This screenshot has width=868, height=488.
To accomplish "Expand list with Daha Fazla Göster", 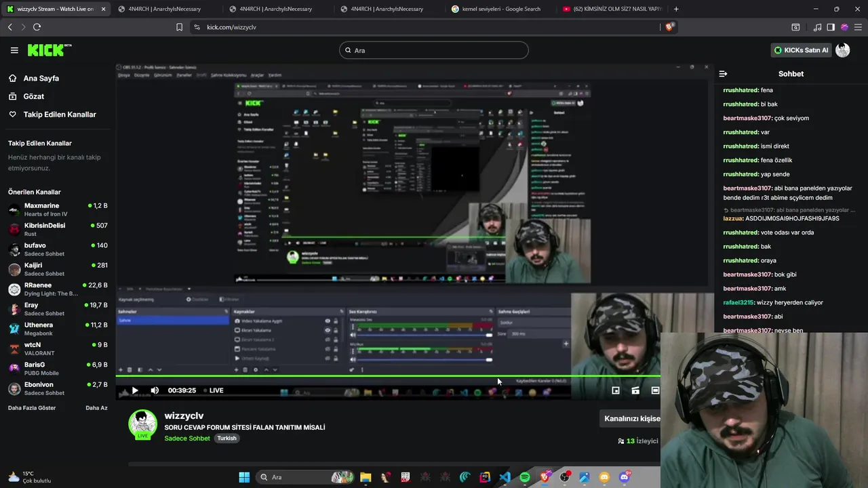I will click(32, 408).
